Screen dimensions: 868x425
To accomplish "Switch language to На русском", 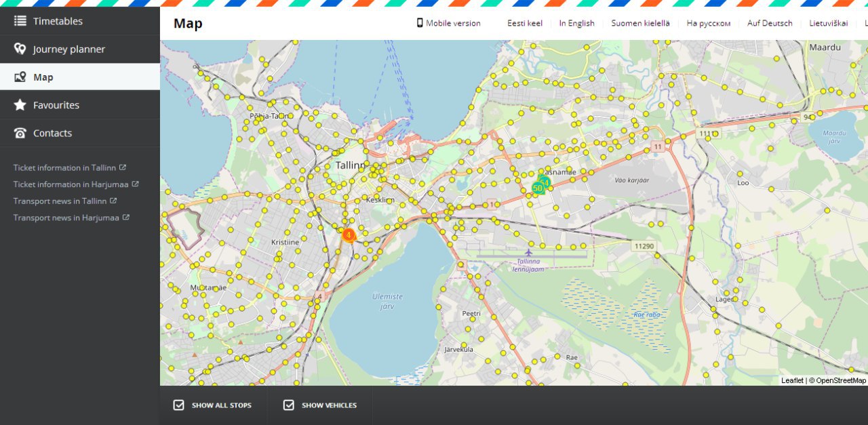I will 709,23.
